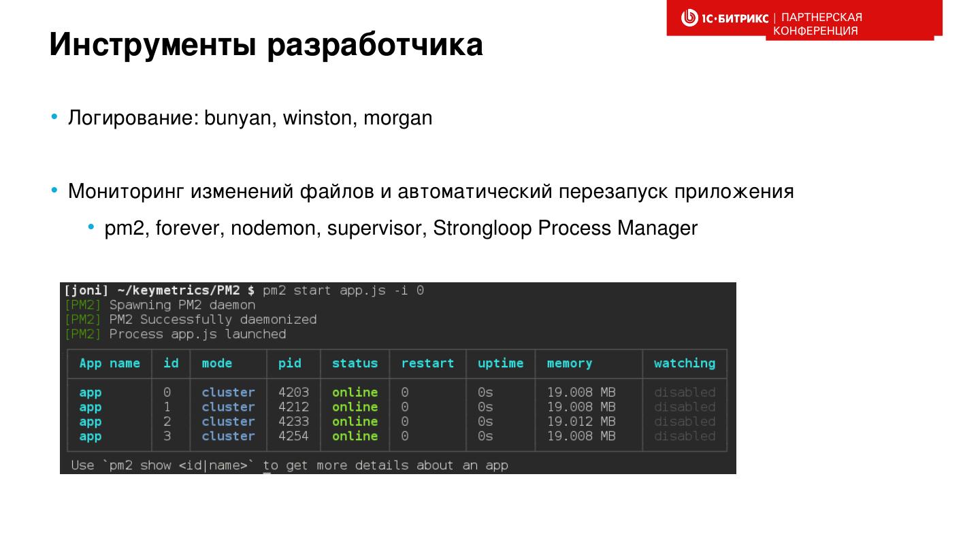Click the "app" name in the pid 4233 row

[x=90, y=422]
